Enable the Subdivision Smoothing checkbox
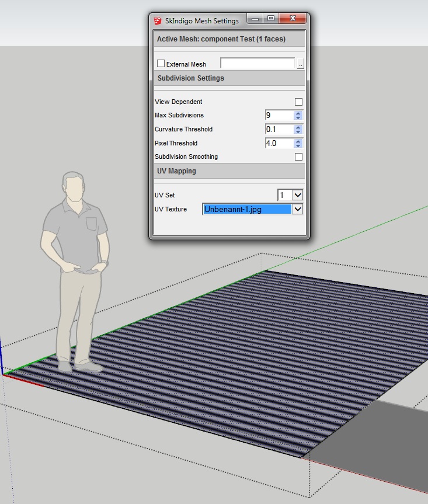The width and height of the screenshot is (428, 504). (298, 157)
